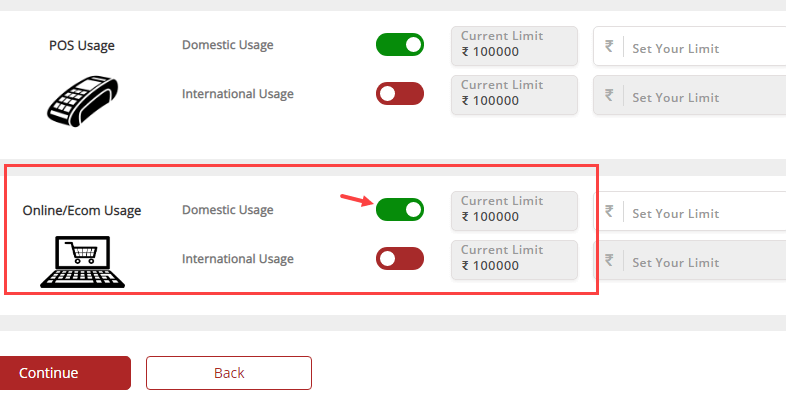Click the POS Usage heading

coord(82,46)
